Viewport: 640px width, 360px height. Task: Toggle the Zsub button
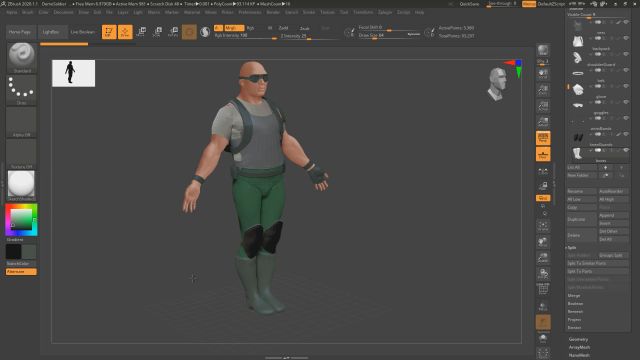[304, 28]
